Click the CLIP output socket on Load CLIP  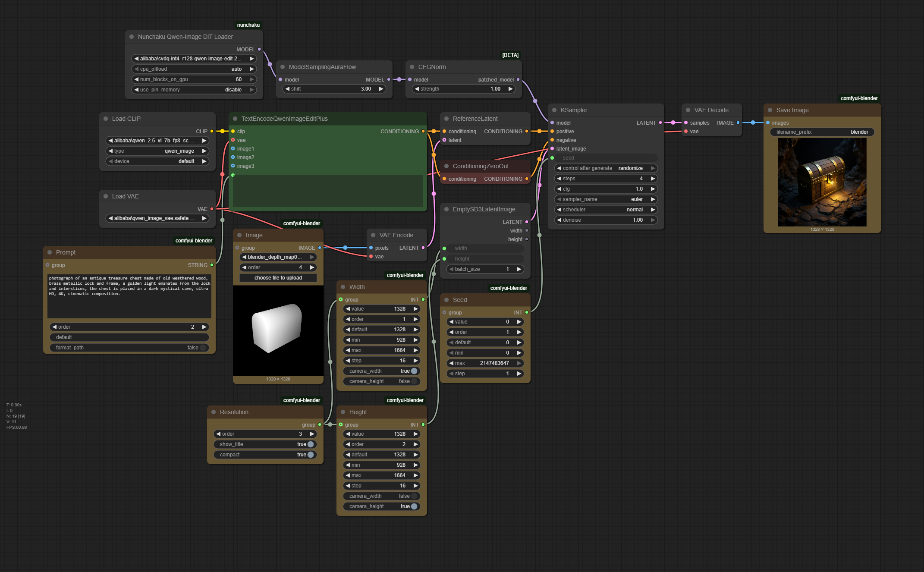212,131
